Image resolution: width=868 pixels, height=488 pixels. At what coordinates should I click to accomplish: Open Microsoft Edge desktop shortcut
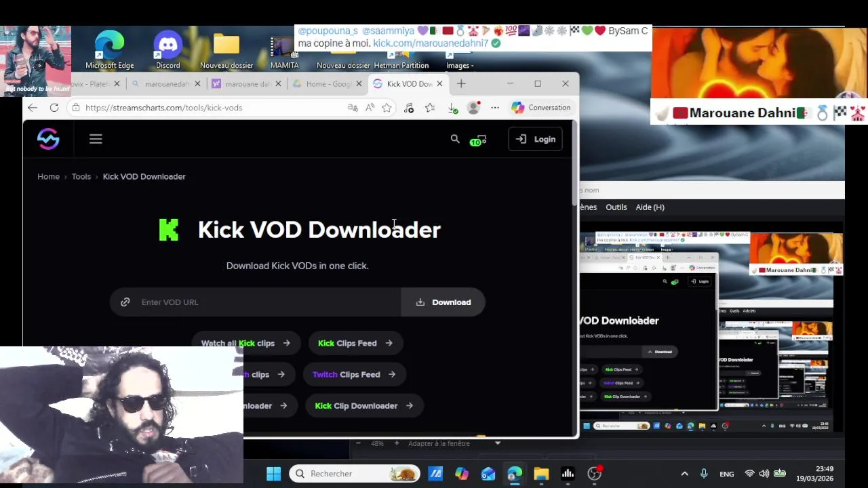(x=109, y=49)
